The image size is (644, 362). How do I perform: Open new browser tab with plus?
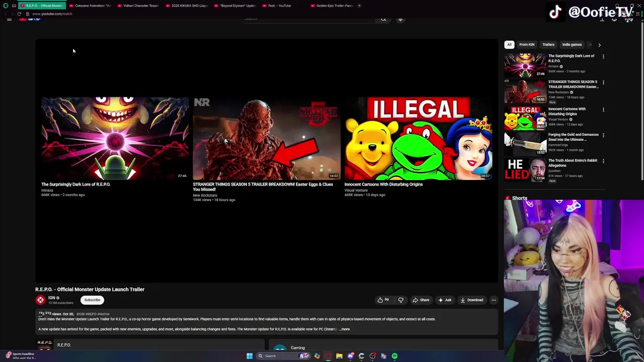pyautogui.click(x=359, y=6)
